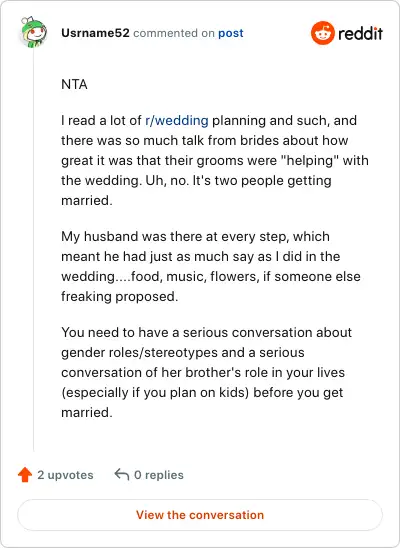
Task: Open the Usrname52 profile link
Action: pyautogui.click(x=95, y=33)
